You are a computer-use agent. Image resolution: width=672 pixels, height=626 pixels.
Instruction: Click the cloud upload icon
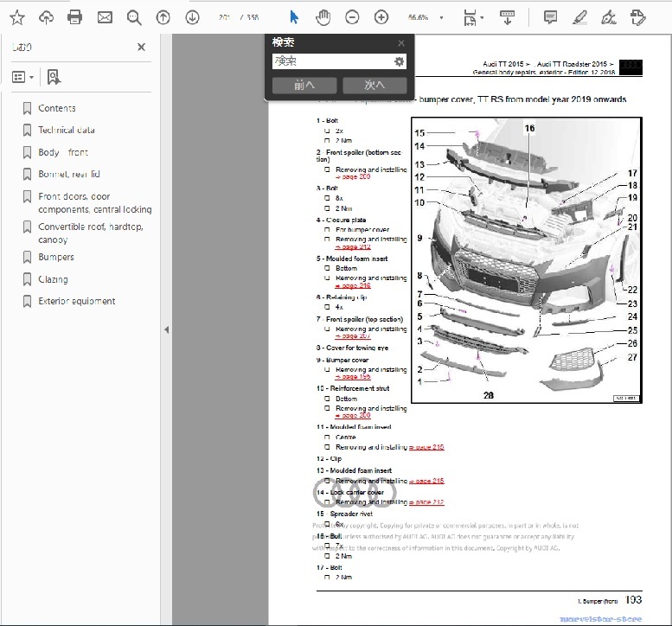pos(47,17)
